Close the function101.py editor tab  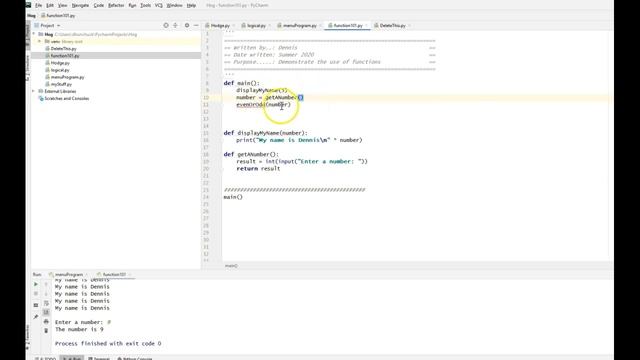point(366,25)
